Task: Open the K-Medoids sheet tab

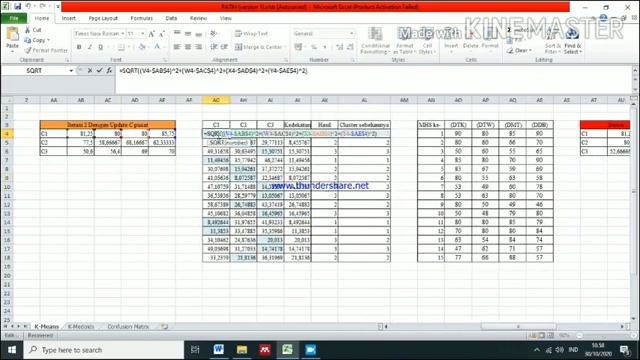Action: point(81,327)
